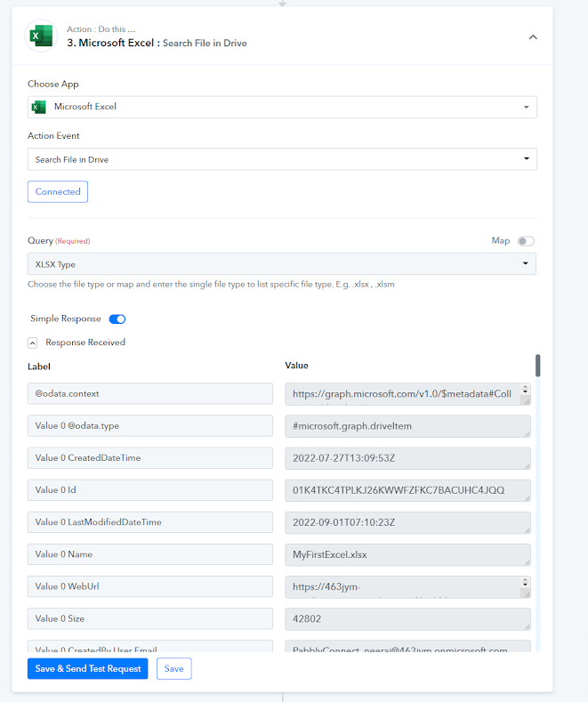
Task: Click the @odata.context label field
Action: point(150,393)
